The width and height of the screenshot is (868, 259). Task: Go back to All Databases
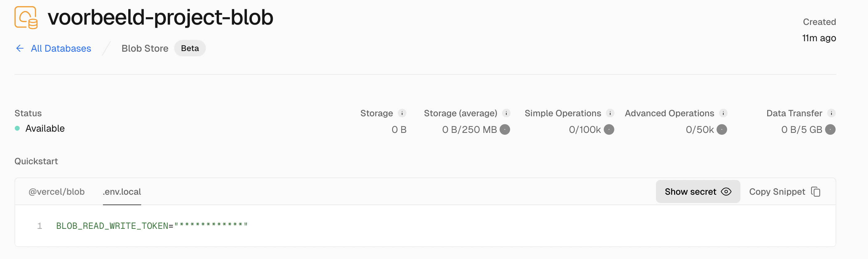click(61, 48)
